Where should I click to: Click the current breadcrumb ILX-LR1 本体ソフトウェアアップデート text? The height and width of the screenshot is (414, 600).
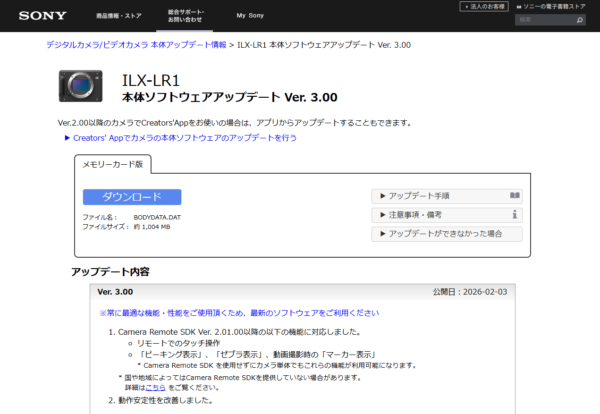(324, 45)
